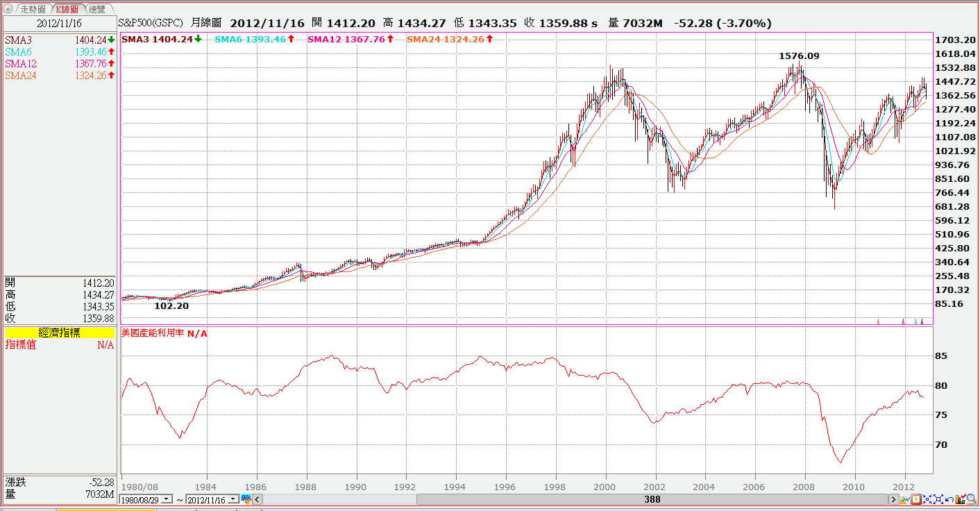Click the 月線圖 period label

click(x=205, y=24)
